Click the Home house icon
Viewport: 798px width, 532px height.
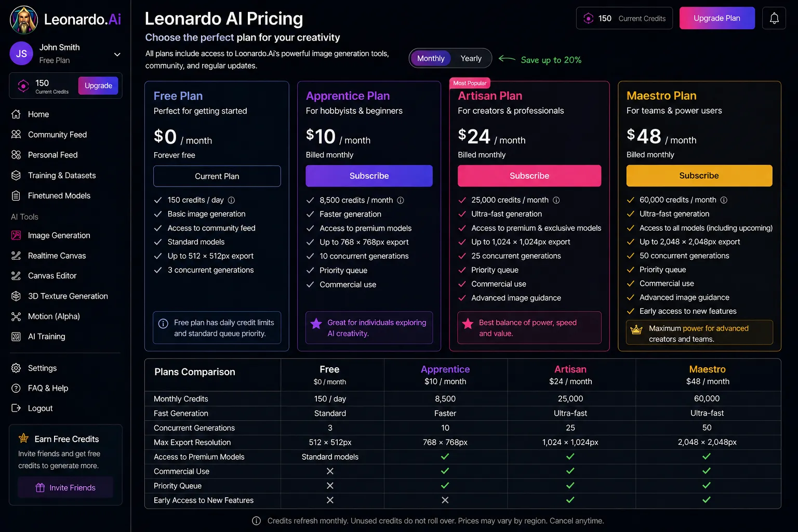point(16,114)
